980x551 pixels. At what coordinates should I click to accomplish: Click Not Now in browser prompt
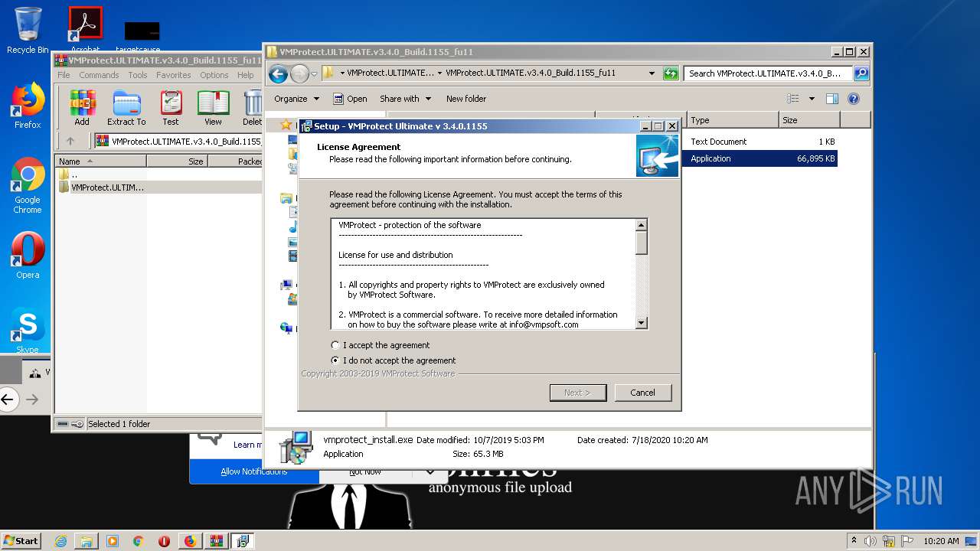click(365, 471)
